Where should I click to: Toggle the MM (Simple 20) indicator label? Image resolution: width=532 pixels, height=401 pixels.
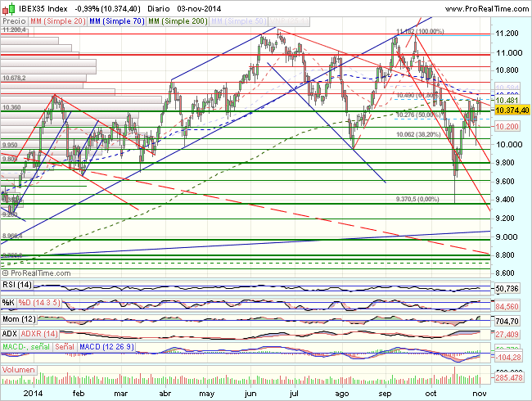click(x=57, y=21)
